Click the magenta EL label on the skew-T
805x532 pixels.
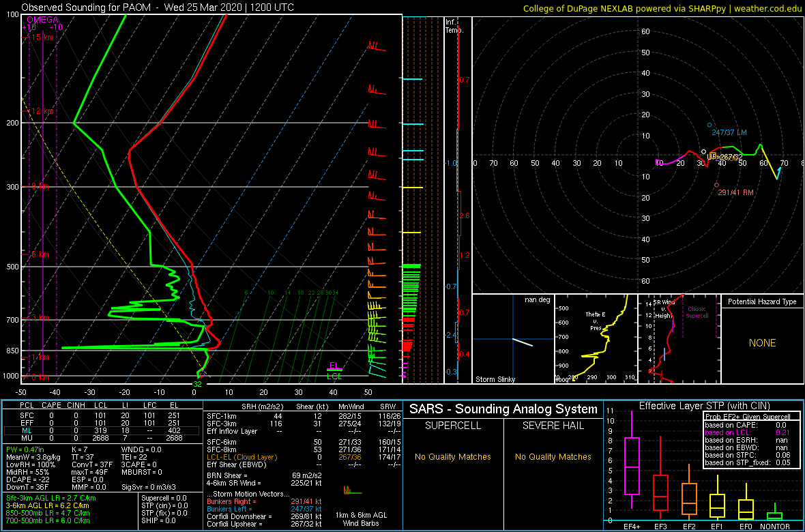(x=334, y=366)
